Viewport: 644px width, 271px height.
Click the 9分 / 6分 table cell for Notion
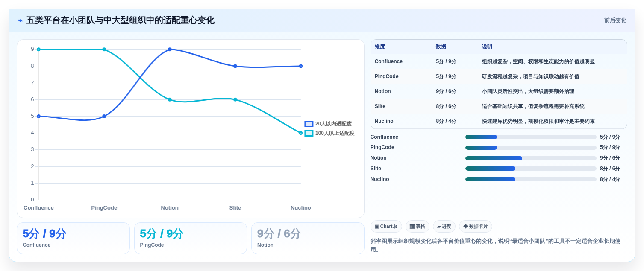tap(446, 91)
